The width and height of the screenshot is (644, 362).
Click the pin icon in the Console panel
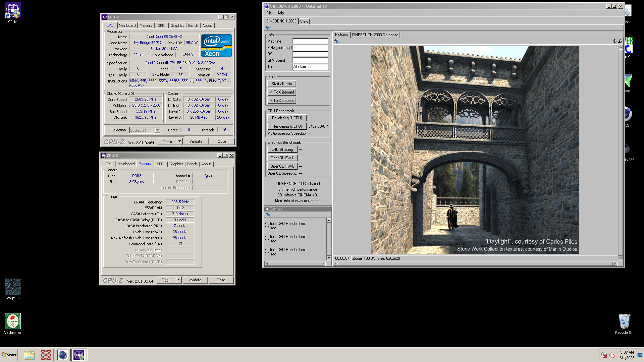268,215
